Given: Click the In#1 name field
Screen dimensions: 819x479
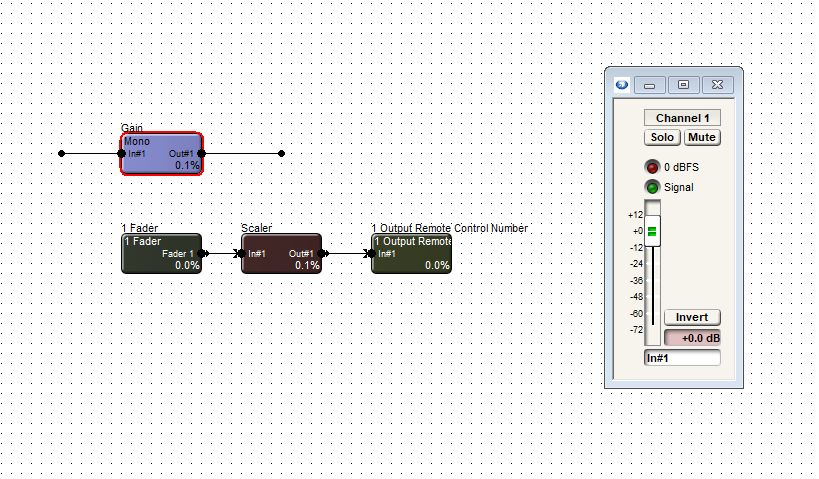Looking at the screenshot, I should coord(682,357).
